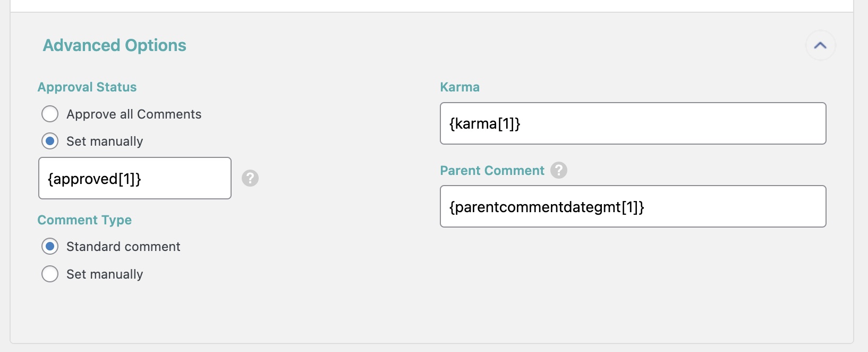Choose Set manually radio under Approval Status
868x352 pixels.
pos(50,141)
